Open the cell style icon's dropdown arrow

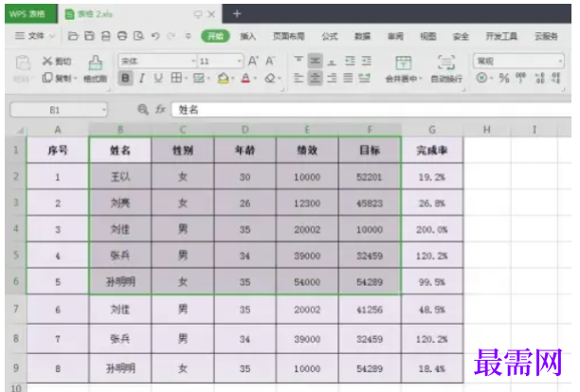(208, 79)
